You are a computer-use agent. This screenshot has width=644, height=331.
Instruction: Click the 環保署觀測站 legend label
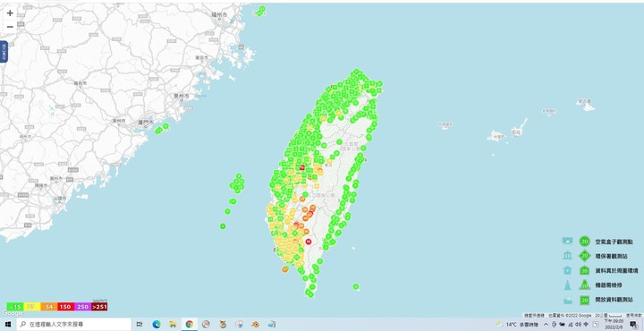(610, 256)
